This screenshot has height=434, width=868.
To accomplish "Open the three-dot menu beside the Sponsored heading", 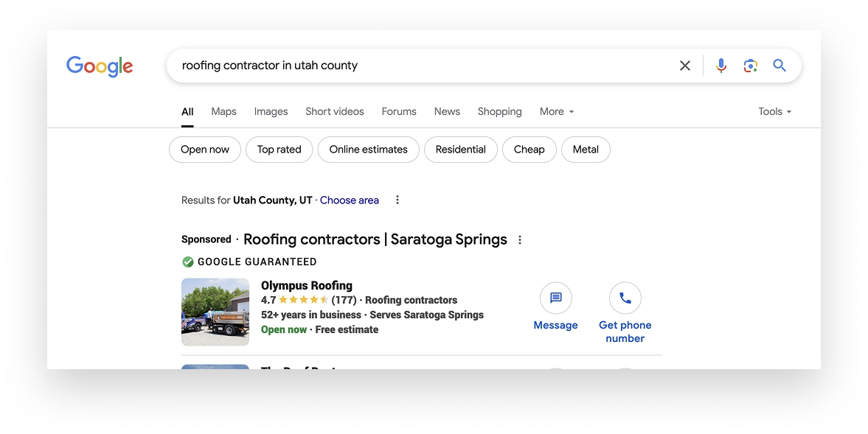I will point(519,240).
